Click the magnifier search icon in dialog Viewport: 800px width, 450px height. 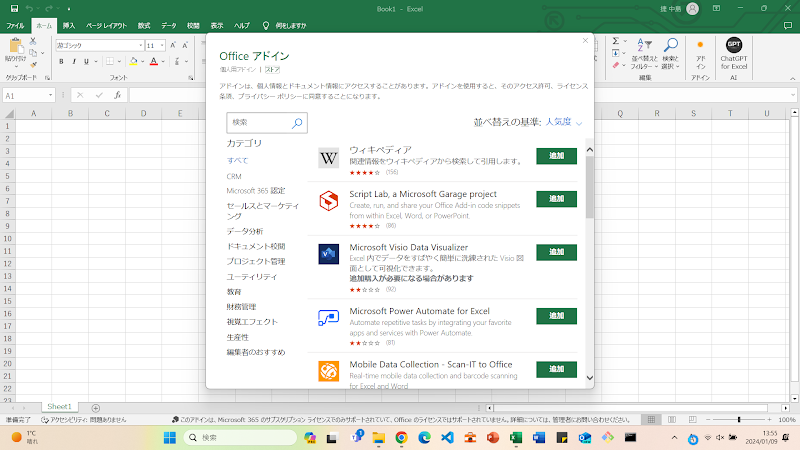(x=297, y=123)
